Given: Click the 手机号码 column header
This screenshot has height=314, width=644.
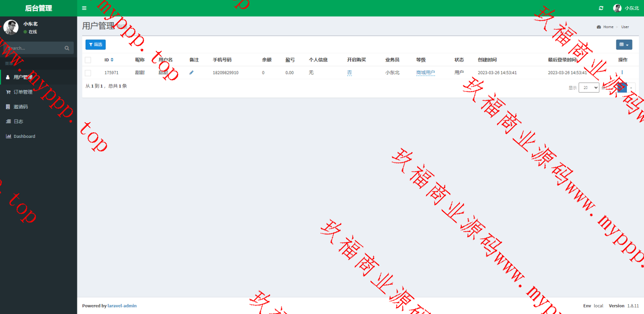Looking at the screenshot, I should [222, 60].
